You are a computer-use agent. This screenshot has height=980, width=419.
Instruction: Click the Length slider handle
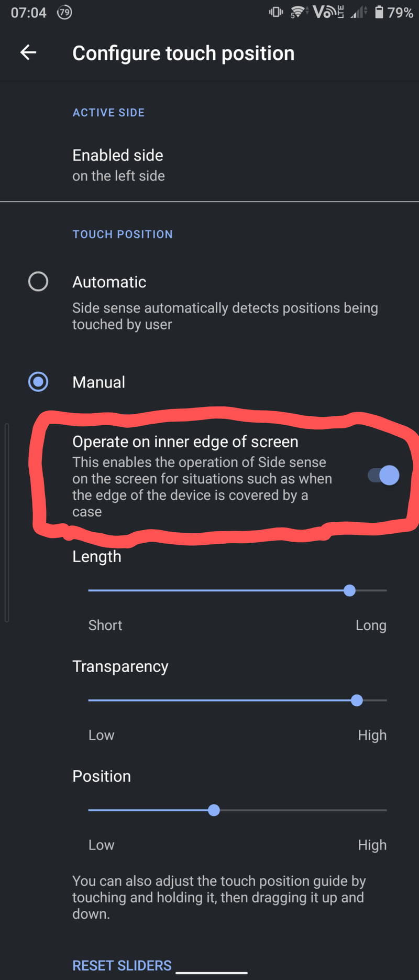point(349,590)
